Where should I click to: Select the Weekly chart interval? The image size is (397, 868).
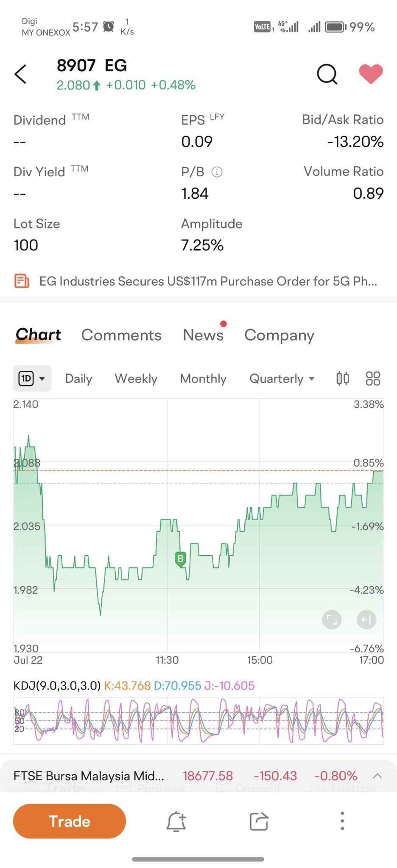point(136,378)
